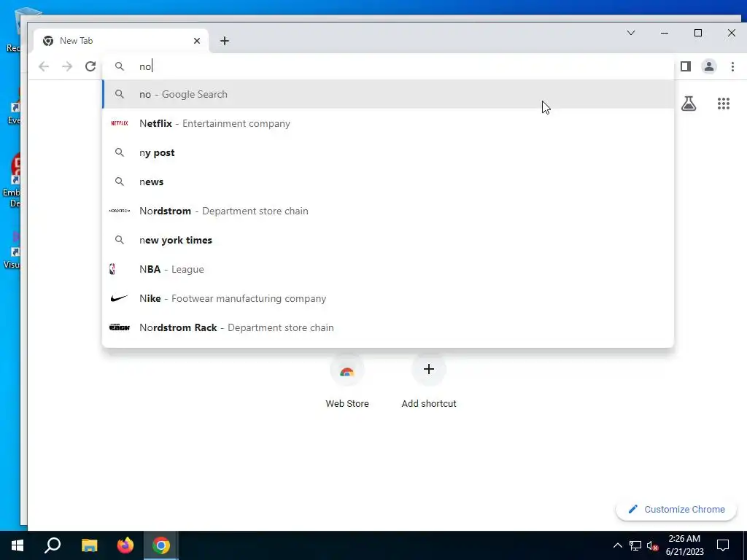The height and width of the screenshot is (560, 747).
Task: Pick Nordstrom - Department store chain suggestion
Action: pyautogui.click(x=388, y=211)
